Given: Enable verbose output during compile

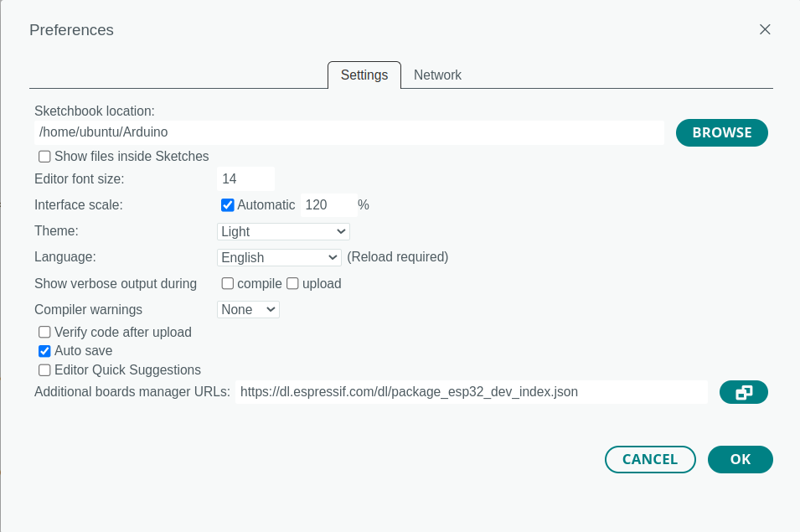Looking at the screenshot, I should [x=228, y=284].
